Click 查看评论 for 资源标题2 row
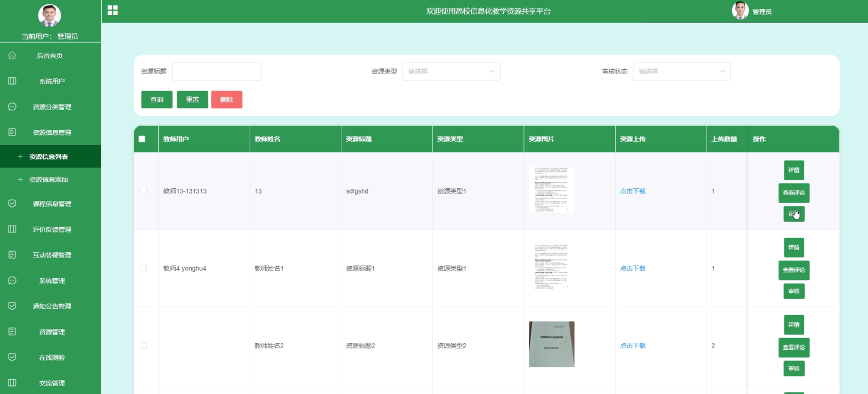The image size is (868, 394). pyautogui.click(x=794, y=348)
